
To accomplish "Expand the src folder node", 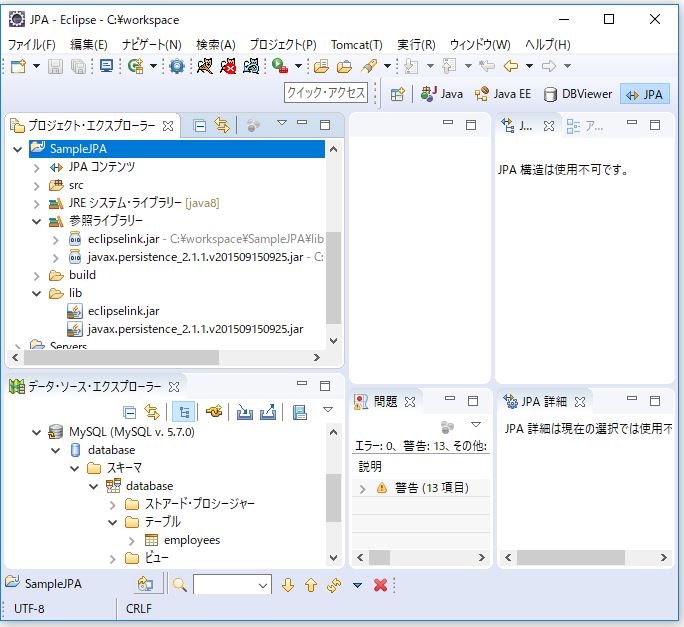I will (x=38, y=185).
